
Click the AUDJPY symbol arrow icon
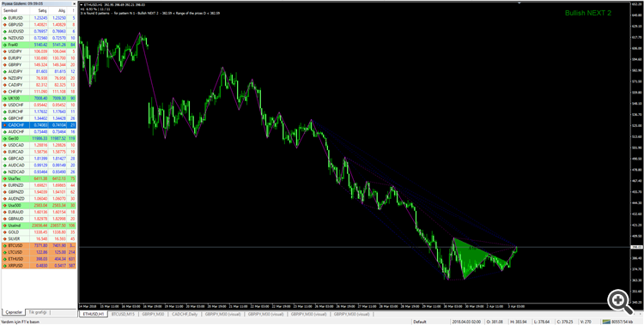(4, 71)
